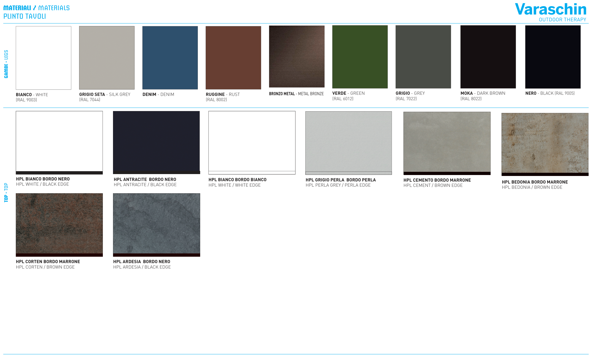Select the HPL Grigio Perla top sample
Screen dimensions: 592x364
tap(348, 143)
